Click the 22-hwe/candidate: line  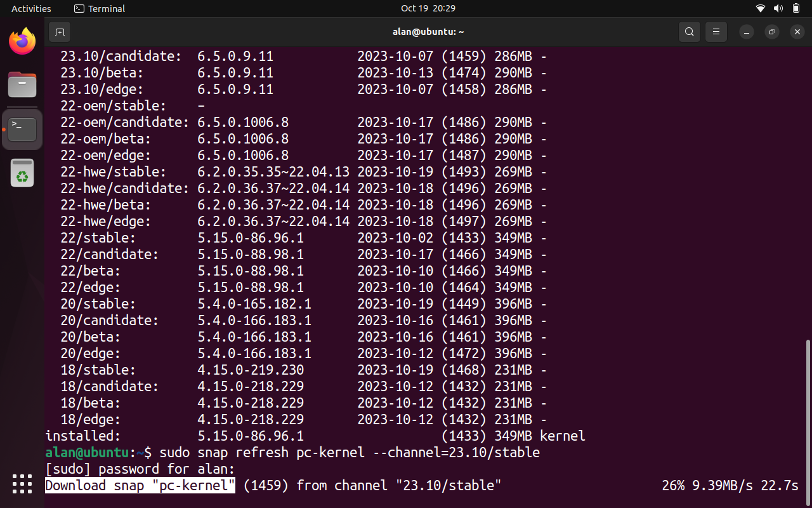point(303,189)
